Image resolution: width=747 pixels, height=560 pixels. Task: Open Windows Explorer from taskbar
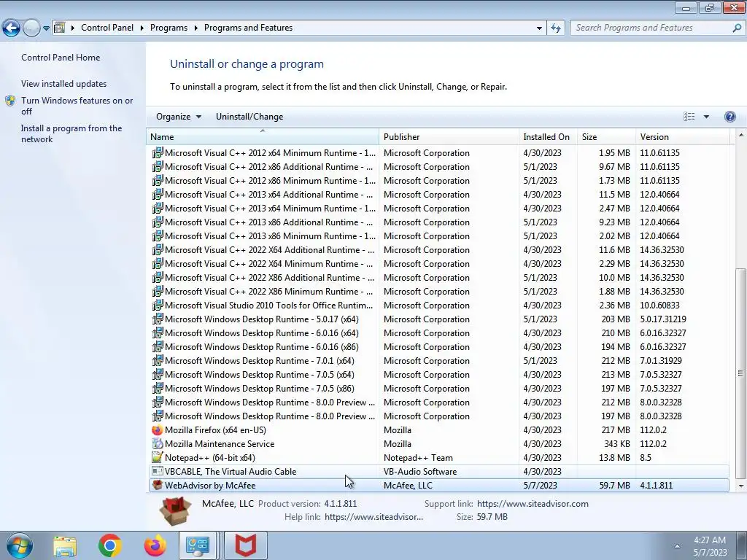point(65,545)
